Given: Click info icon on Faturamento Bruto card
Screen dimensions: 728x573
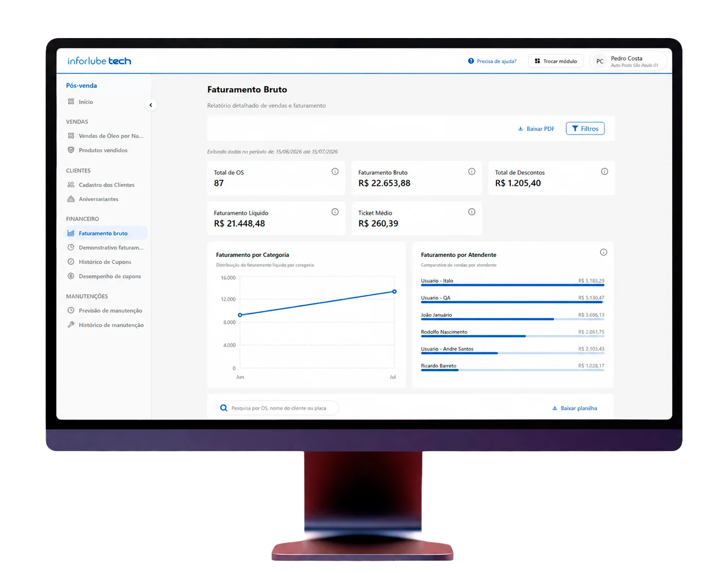Looking at the screenshot, I should [472, 171].
